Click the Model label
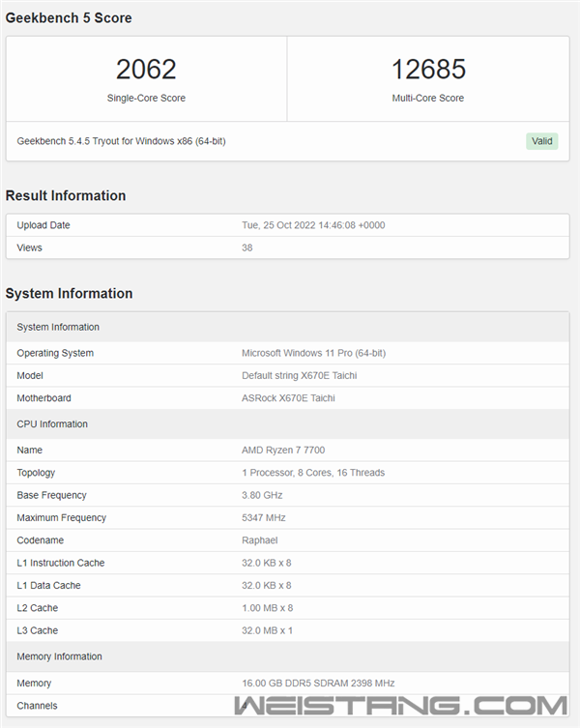The width and height of the screenshot is (580, 728). click(30, 375)
